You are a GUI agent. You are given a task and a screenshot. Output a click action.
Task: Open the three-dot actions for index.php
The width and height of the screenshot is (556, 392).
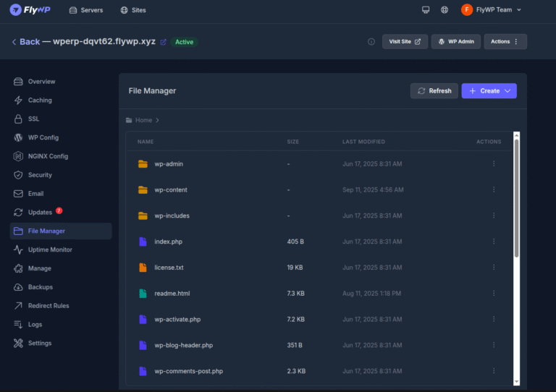point(494,242)
